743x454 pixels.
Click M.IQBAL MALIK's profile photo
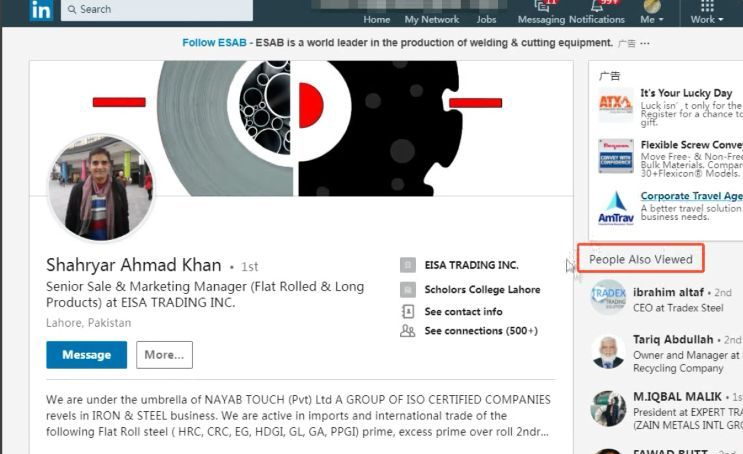pyautogui.click(x=608, y=409)
